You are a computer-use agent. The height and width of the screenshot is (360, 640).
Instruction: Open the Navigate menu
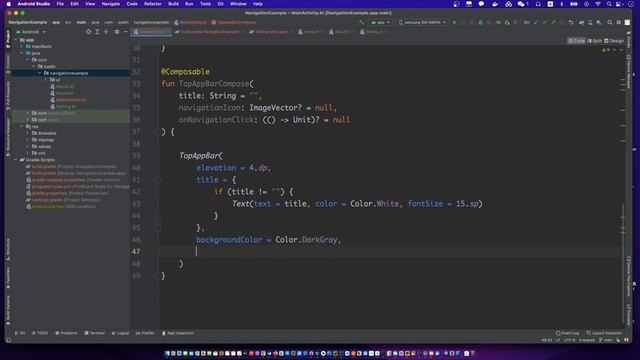tap(111, 4)
